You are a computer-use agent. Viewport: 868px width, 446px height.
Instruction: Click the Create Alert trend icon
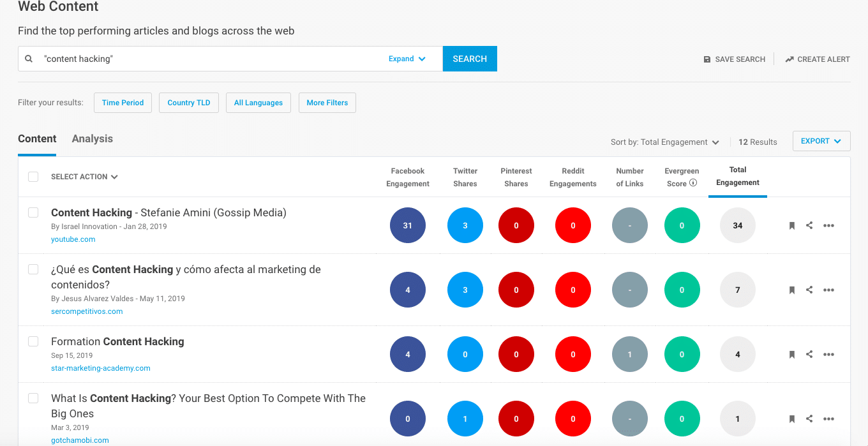point(789,59)
